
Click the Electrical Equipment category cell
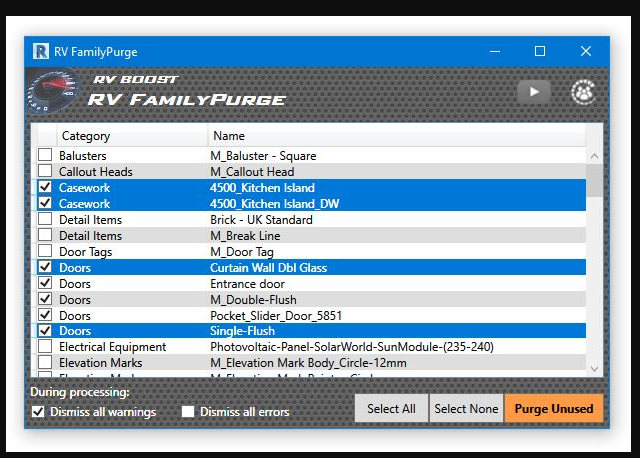pos(113,347)
